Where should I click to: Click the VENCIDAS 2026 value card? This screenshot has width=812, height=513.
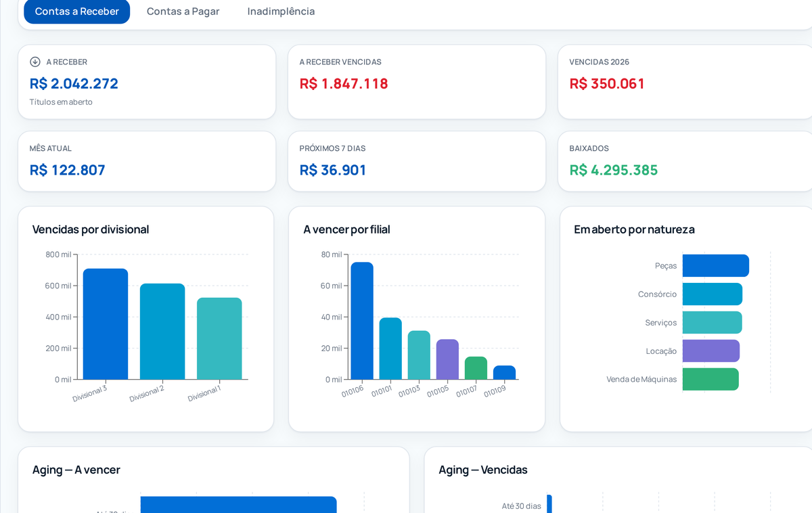[685, 82]
